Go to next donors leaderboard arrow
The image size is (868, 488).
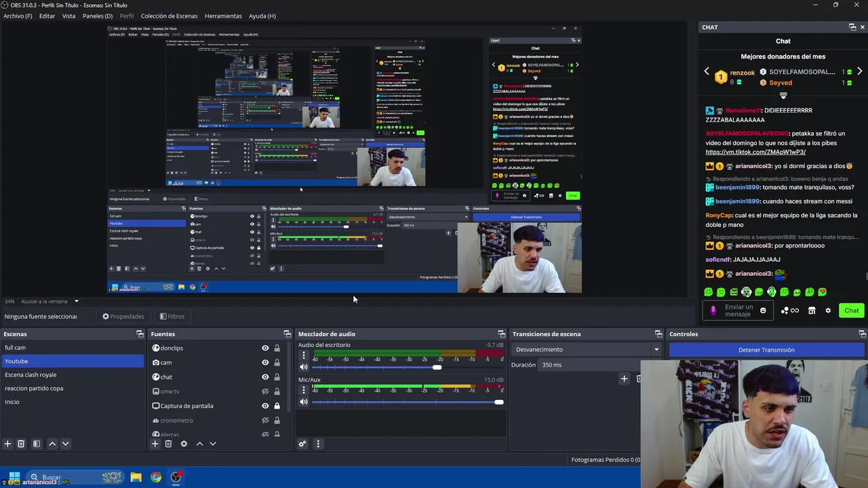tap(859, 71)
